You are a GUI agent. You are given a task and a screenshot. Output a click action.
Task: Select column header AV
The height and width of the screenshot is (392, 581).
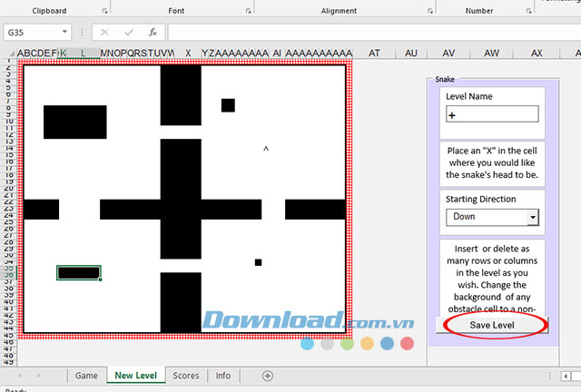tap(448, 54)
